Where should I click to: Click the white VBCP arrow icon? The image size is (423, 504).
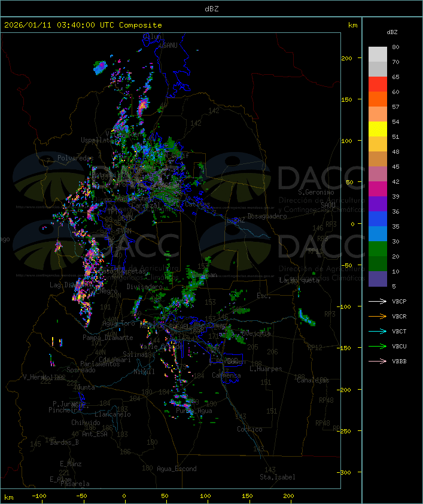[x=378, y=301]
